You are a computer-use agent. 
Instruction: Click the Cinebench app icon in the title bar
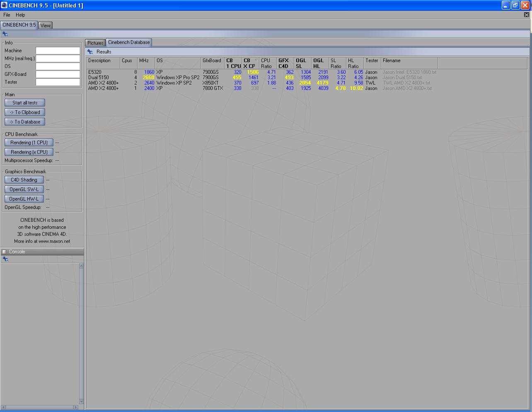coord(4,5)
